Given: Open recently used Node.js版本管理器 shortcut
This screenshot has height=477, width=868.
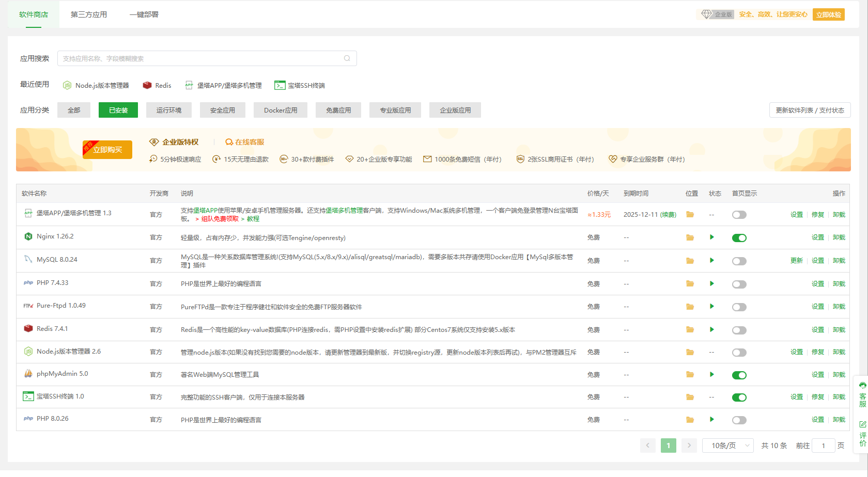Looking at the screenshot, I should (x=96, y=86).
